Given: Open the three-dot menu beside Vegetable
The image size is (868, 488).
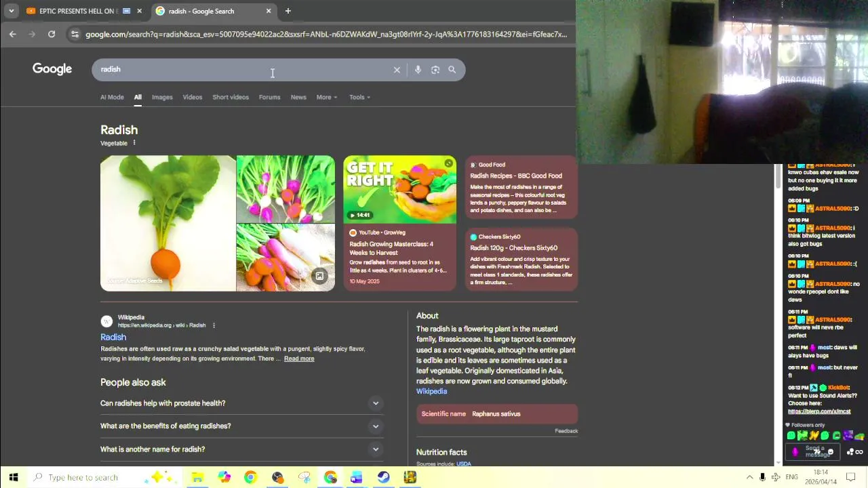Looking at the screenshot, I should coord(134,143).
